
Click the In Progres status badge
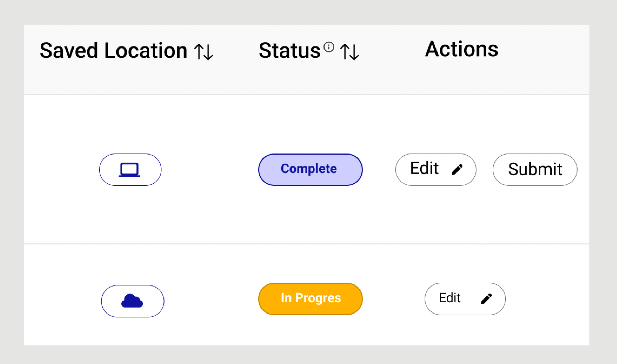tap(310, 299)
